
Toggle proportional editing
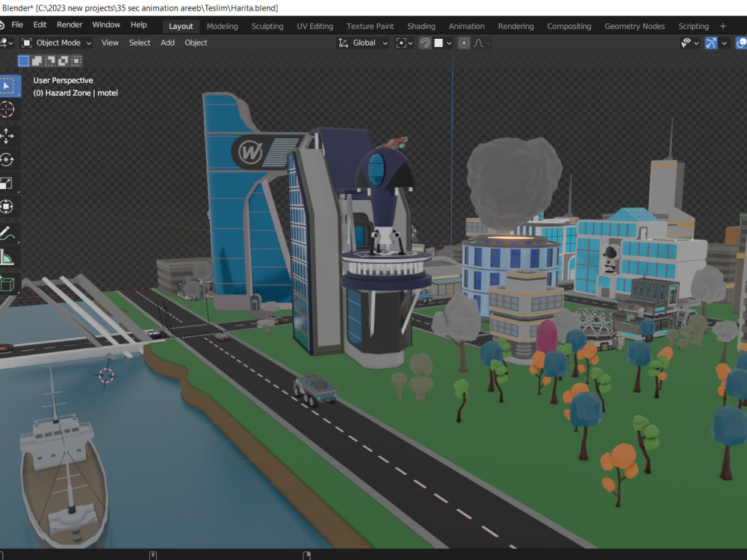coord(465,43)
